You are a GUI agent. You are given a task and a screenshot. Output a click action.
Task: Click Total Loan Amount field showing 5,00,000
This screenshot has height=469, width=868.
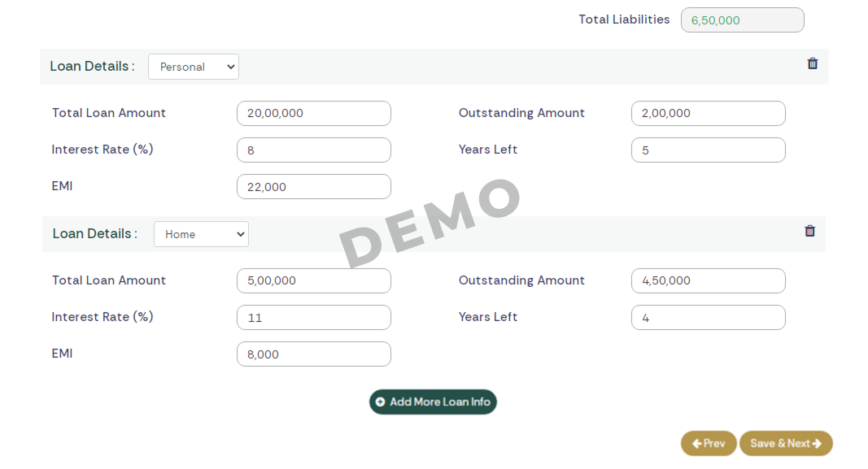pos(313,281)
